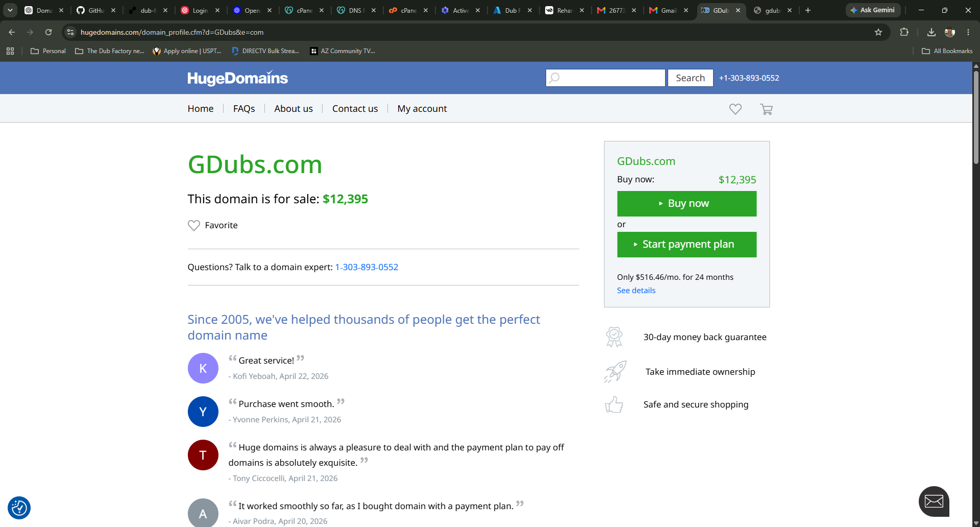The width and height of the screenshot is (980, 527).
Task: Open the browser Downloads icon
Action: click(x=932, y=32)
